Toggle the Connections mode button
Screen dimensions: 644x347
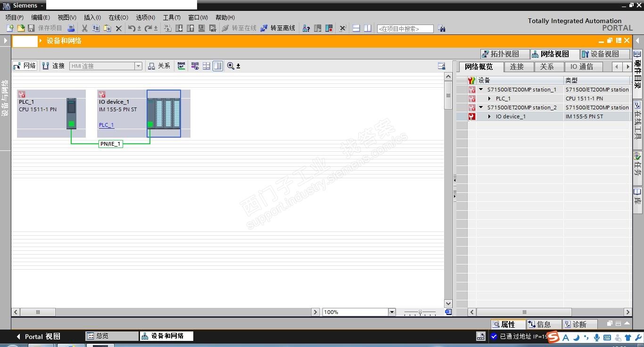tap(53, 66)
